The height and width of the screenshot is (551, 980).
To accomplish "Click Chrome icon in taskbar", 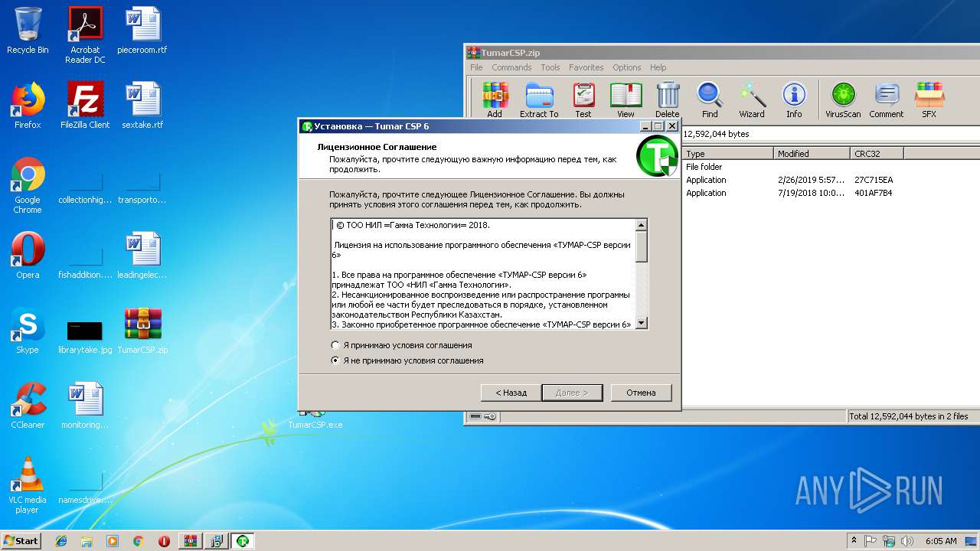I will coord(138,541).
